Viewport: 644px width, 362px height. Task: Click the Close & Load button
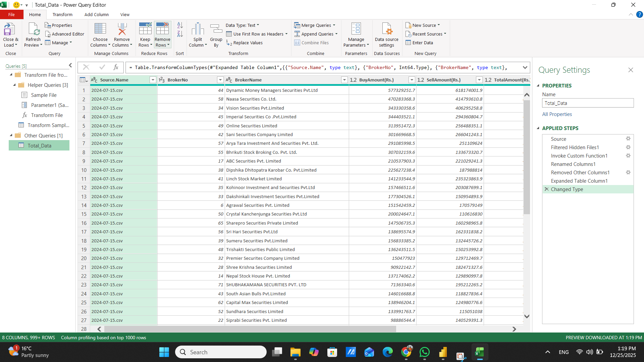coord(10,34)
